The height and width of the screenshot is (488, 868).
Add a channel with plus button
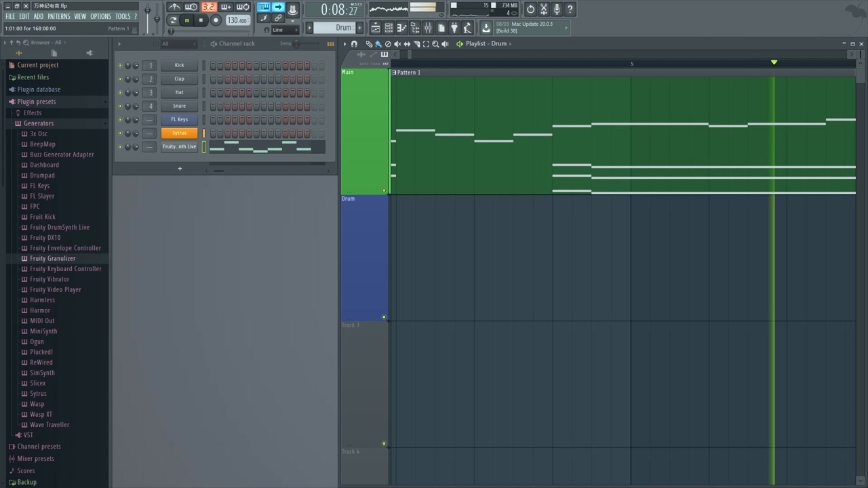[x=180, y=168]
